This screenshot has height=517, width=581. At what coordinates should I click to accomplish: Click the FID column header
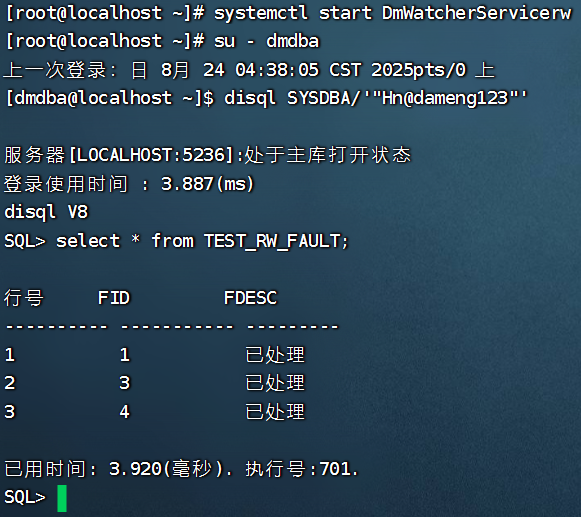click(114, 298)
